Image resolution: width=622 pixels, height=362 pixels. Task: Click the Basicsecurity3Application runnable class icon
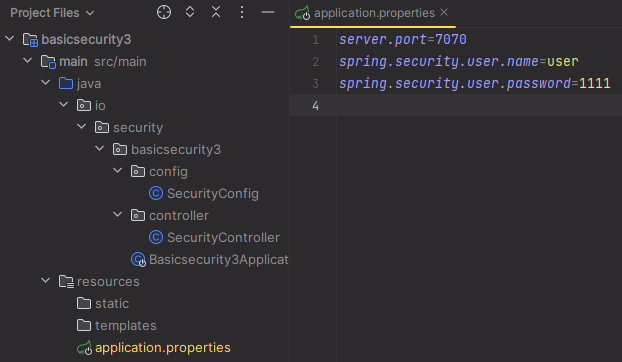click(x=138, y=260)
